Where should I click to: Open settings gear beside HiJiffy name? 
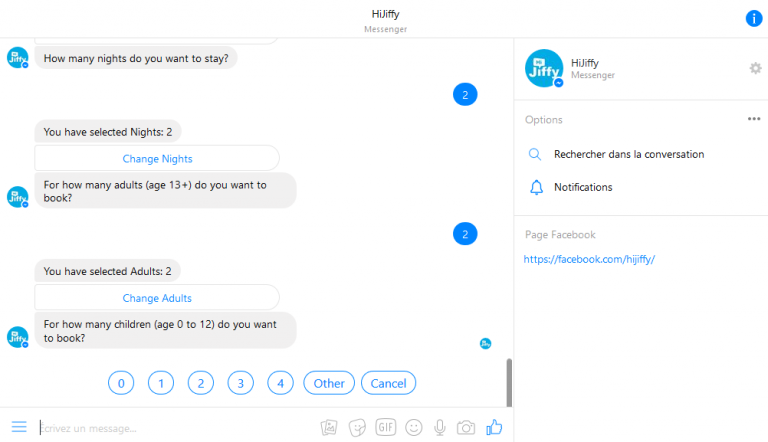(756, 68)
